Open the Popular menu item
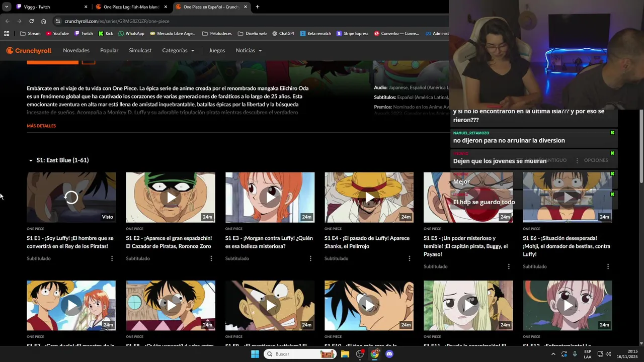The height and width of the screenshot is (362, 644). click(x=109, y=50)
